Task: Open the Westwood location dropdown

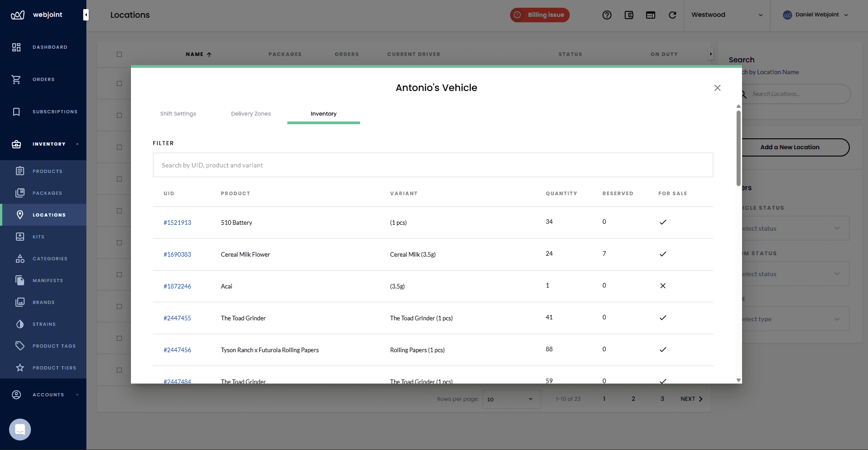Action: (726, 15)
